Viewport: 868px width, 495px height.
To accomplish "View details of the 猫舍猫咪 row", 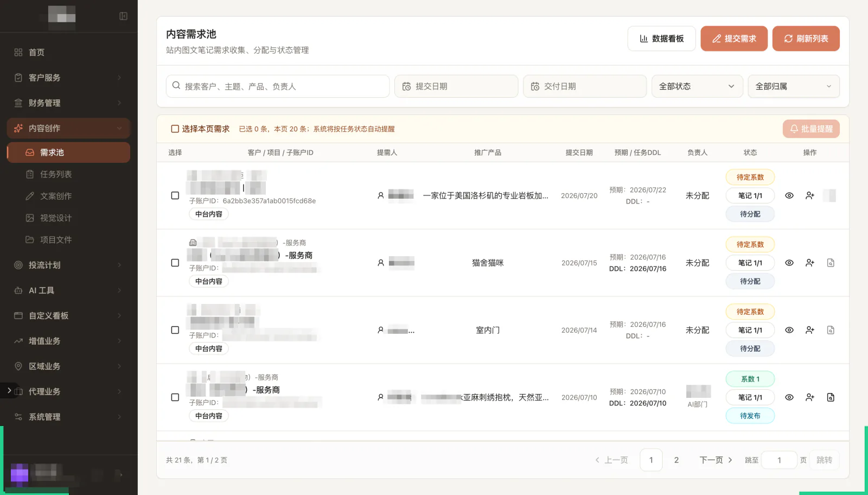I will pyautogui.click(x=789, y=263).
